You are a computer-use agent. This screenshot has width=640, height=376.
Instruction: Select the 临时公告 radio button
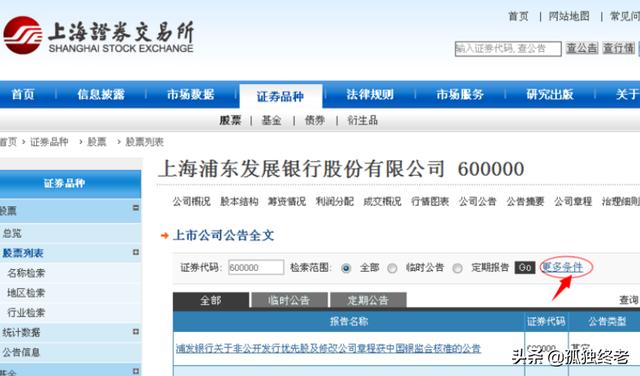click(x=392, y=268)
